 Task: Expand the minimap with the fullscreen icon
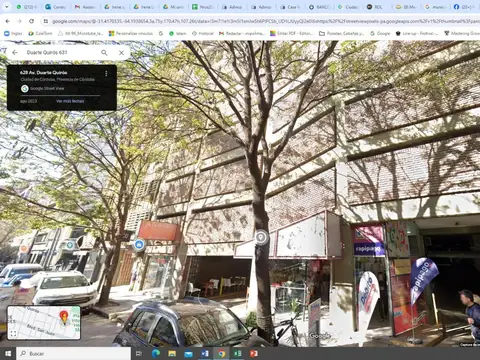pos(13,333)
